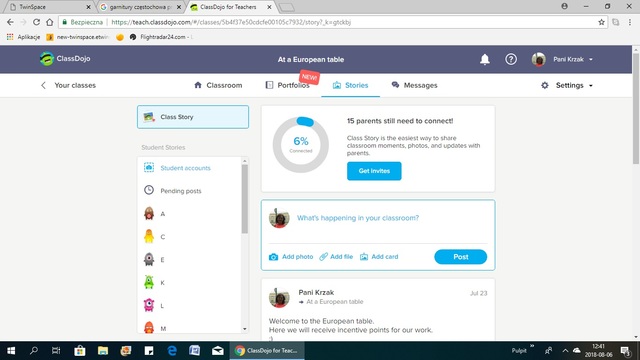Viewport: 640px width, 360px height.
Task: Open Windows search in the taskbar
Action: 34,351
